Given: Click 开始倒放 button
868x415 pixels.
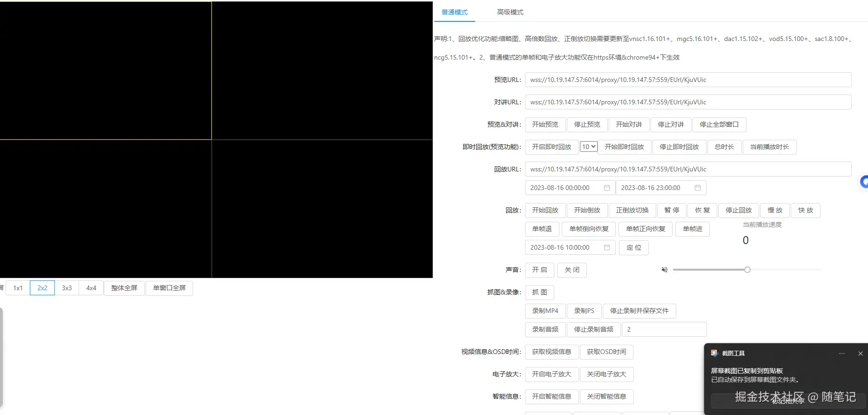Looking at the screenshot, I should 587,210.
